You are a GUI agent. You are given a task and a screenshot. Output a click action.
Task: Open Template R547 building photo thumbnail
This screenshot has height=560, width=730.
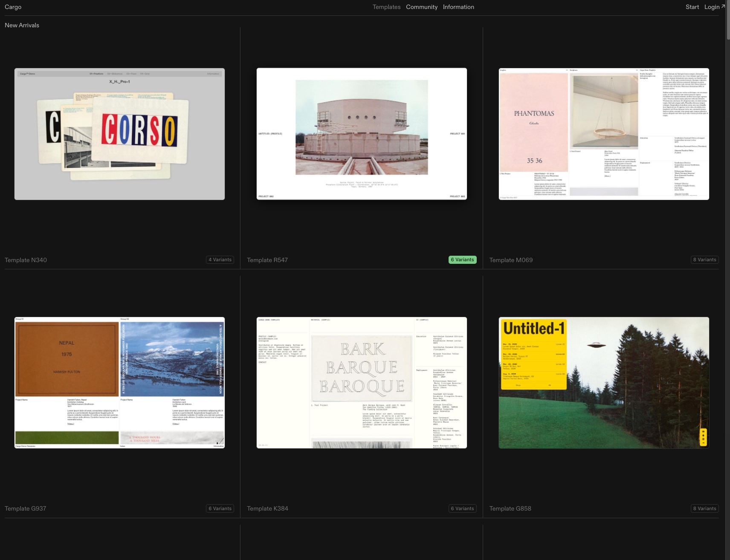pyautogui.click(x=362, y=134)
